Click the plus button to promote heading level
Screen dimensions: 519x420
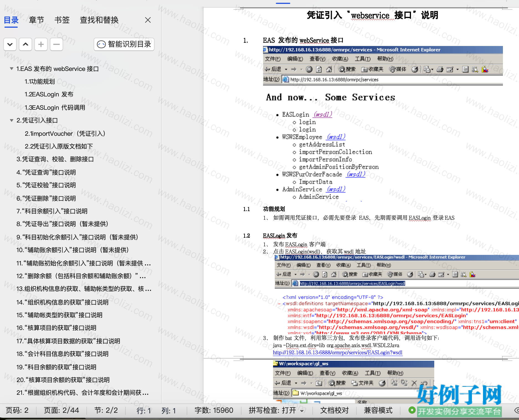point(41,44)
